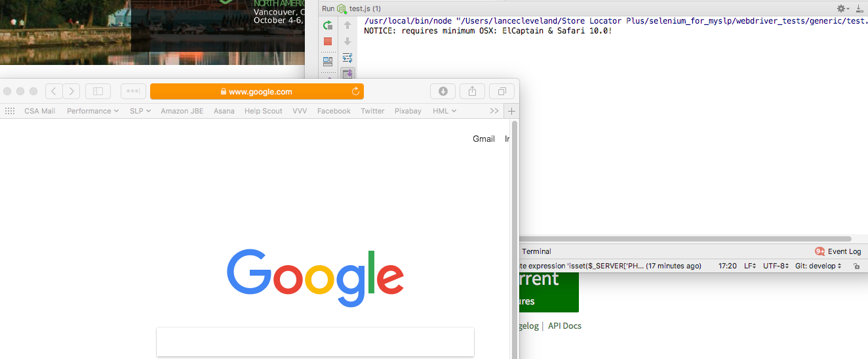The image size is (868, 359).
Task: Open the Pixabay bookmark
Action: [408, 111]
